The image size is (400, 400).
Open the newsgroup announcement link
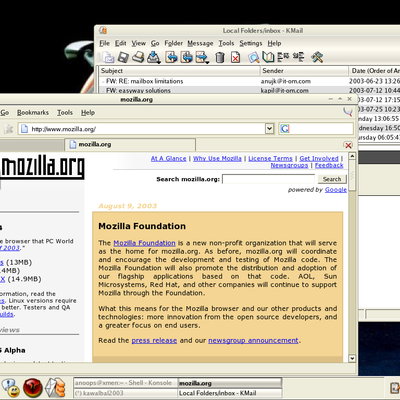click(x=253, y=341)
